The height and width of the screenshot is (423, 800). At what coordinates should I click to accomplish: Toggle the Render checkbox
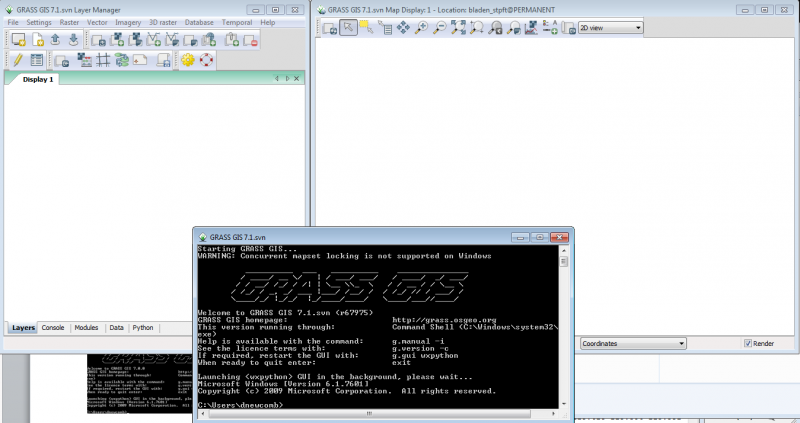(748, 343)
